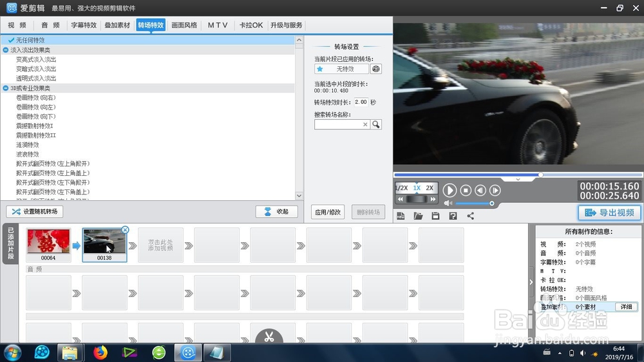Open the 卡拉OK tab
The width and height of the screenshot is (644, 362).
[251, 25]
